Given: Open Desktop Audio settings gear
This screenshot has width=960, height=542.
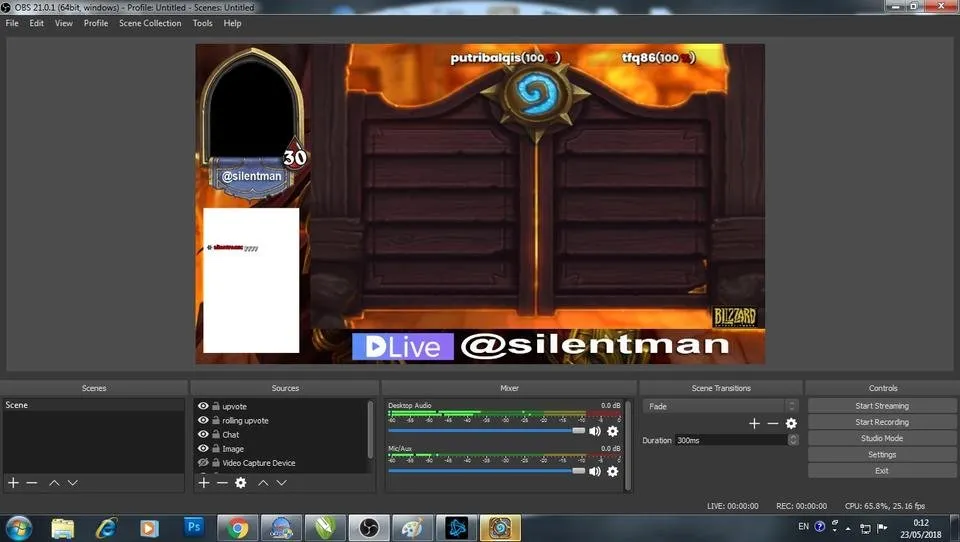Looking at the screenshot, I should click(612, 431).
